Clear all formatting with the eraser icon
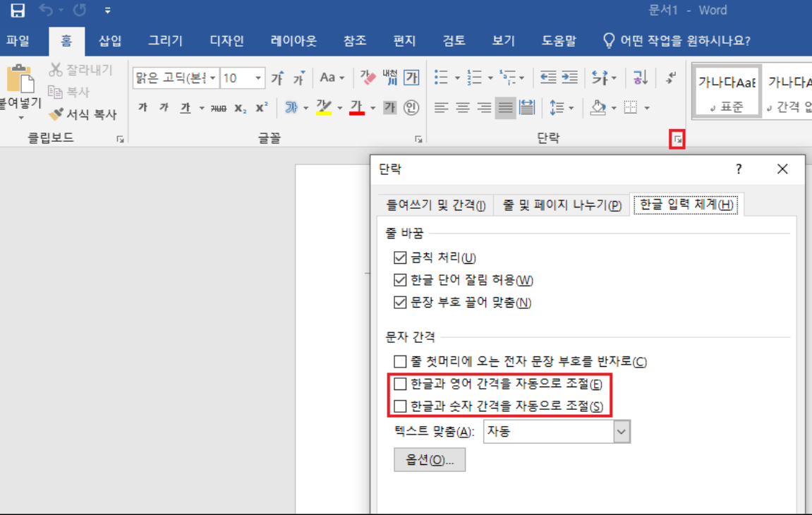 click(368, 78)
